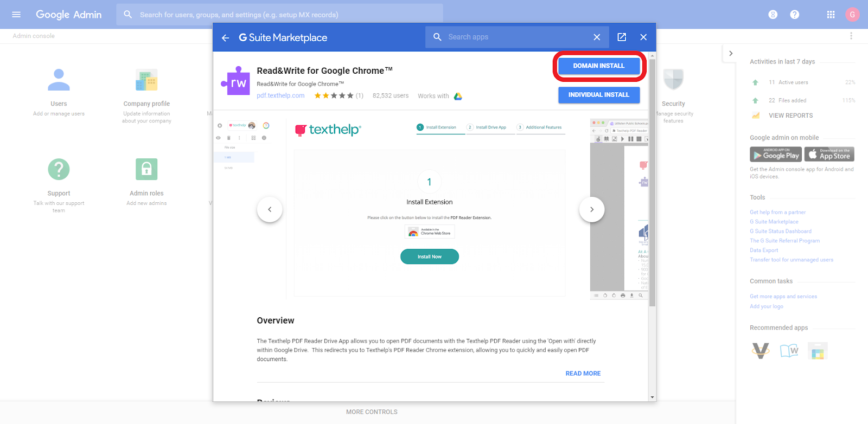
Task: Open the pdf.texthelp.com link
Action: click(280, 95)
